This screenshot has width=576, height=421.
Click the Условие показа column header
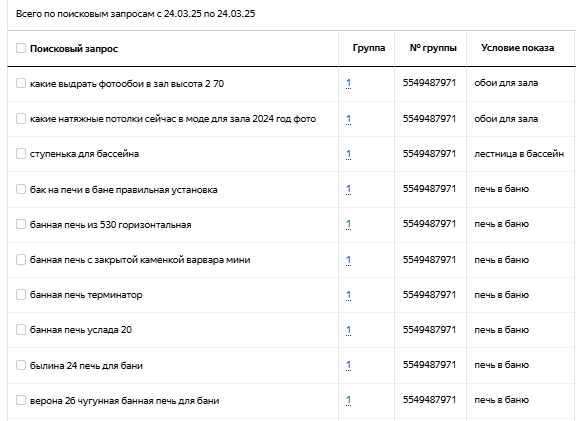pos(518,48)
